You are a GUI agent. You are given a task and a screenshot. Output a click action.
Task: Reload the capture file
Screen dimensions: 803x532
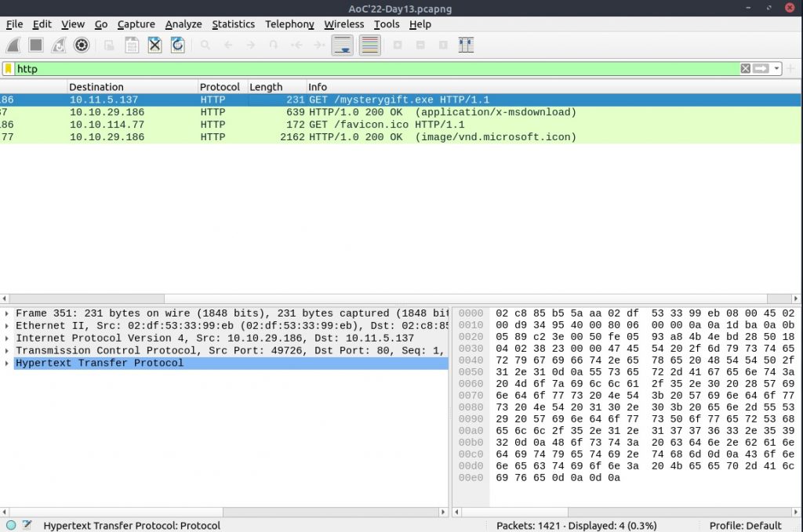[x=178, y=45]
